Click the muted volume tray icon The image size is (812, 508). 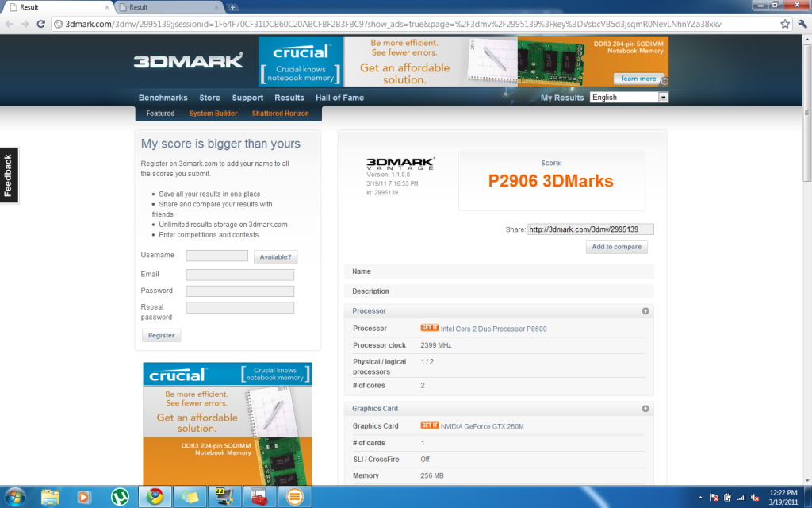(x=755, y=498)
